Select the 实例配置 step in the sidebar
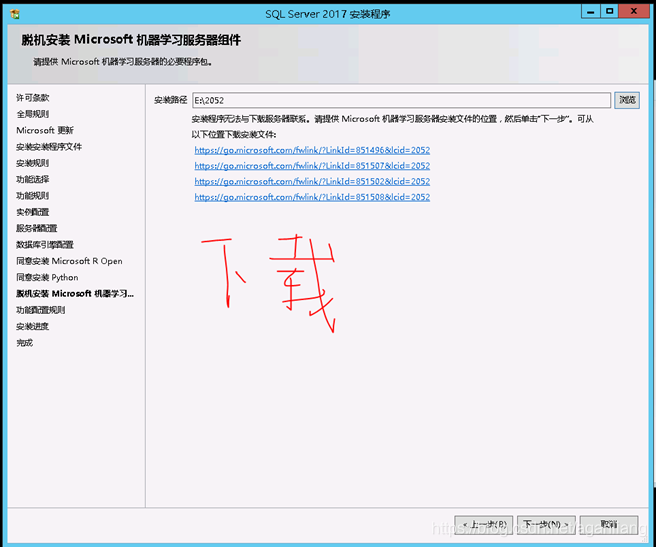 tap(33, 212)
